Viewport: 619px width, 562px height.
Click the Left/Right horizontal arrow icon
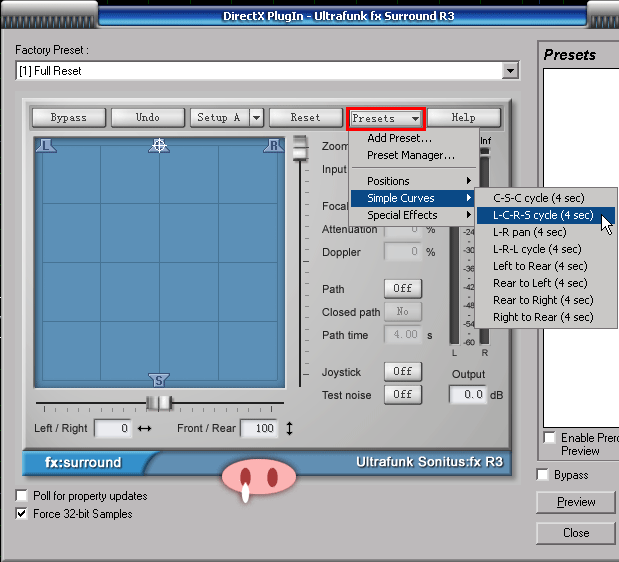click(144, 428)
